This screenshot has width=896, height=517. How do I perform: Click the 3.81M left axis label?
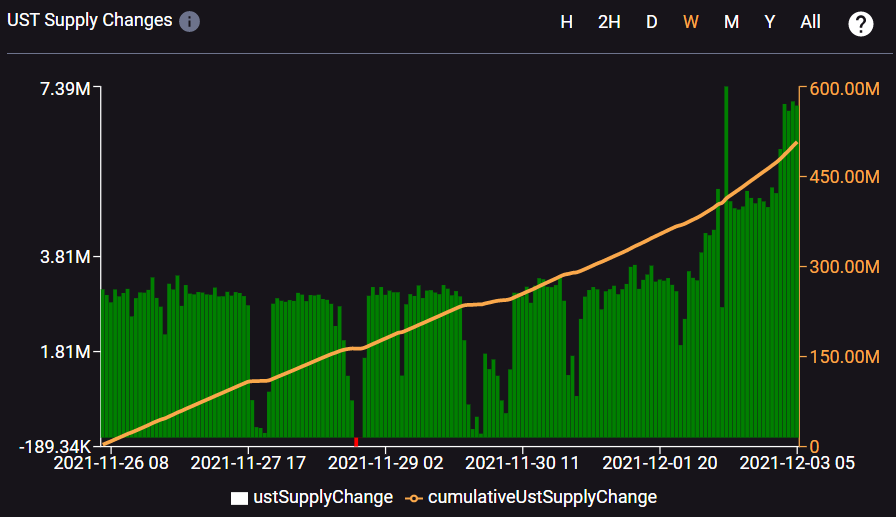[x=65, y=257]
